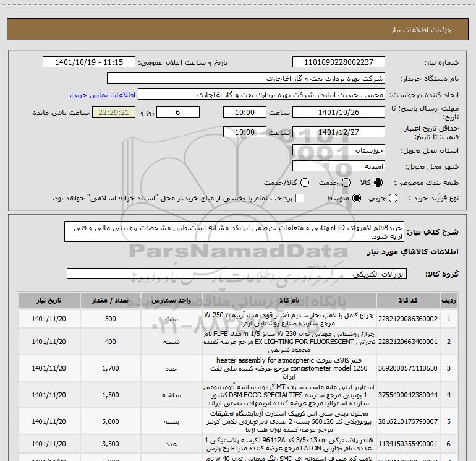Click the response deadline hour field 10:00
This screenshot has height=461, width=476.
[245, 112]
